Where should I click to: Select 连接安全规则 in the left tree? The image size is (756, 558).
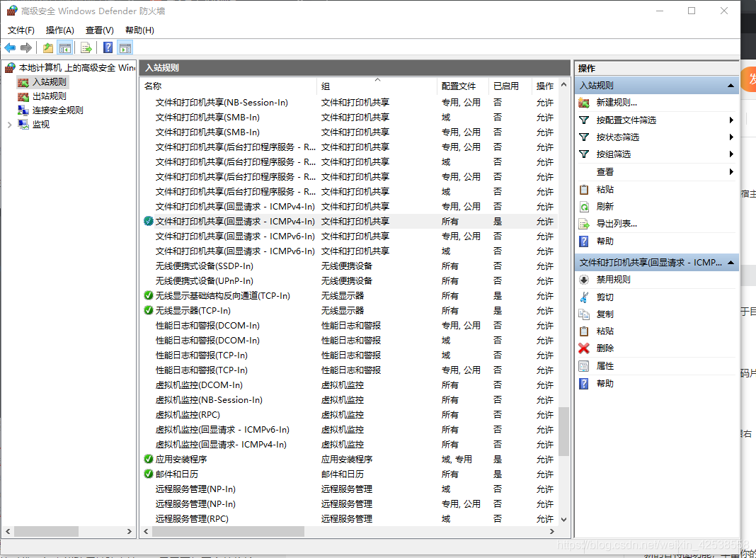[x=58, y=110]
